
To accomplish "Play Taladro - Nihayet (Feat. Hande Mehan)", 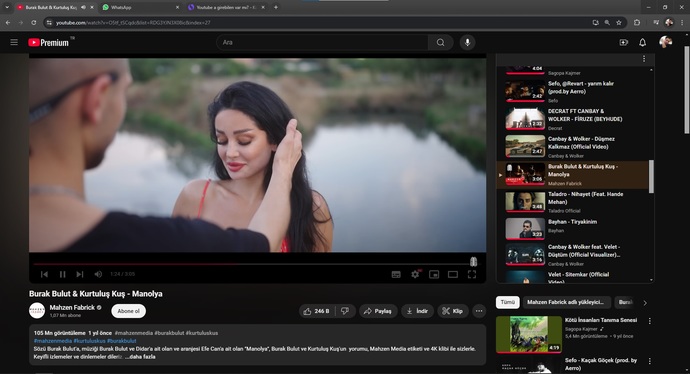I will pyautogui.click(x=572, y=202).
